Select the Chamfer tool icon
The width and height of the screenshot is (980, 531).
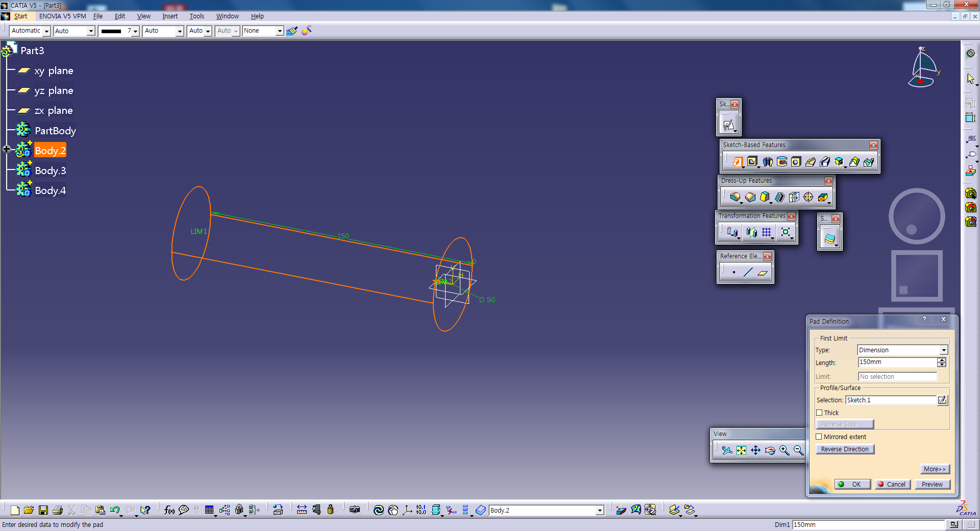tap(750, 197)
